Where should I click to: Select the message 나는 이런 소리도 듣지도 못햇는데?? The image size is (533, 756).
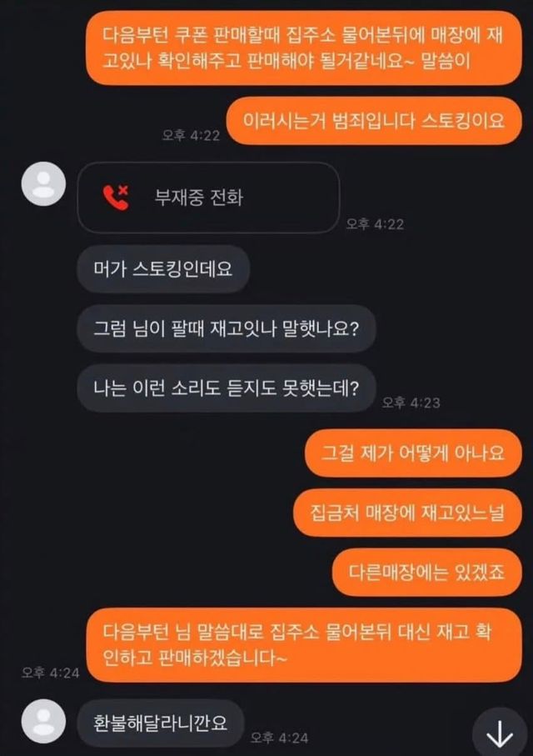[x=226, y=388]
